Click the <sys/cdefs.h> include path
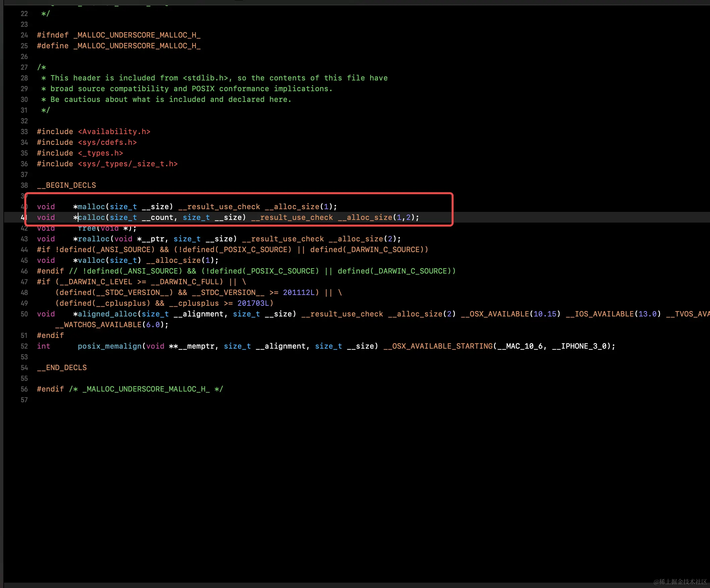Image resolution: width=710 pixels, height=588 pixels. (x=107, y=142)
